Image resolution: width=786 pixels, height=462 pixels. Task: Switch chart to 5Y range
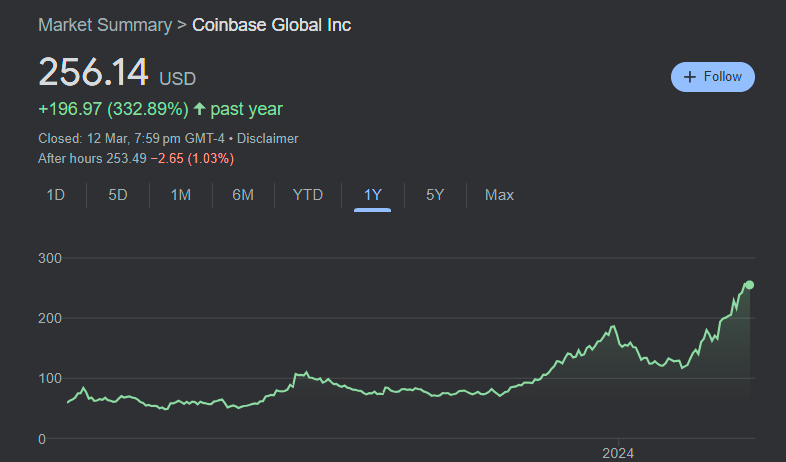coord(435,195)
